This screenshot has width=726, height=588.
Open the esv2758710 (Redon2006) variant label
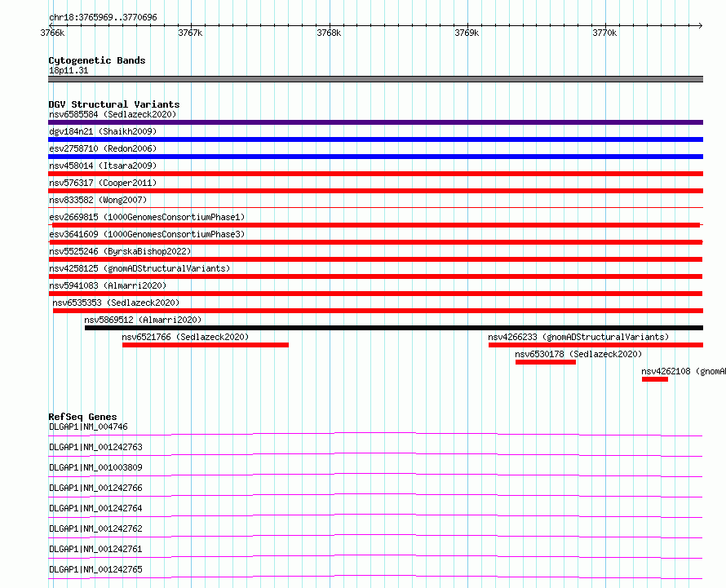pyautogui.click(x=103, y=148)
